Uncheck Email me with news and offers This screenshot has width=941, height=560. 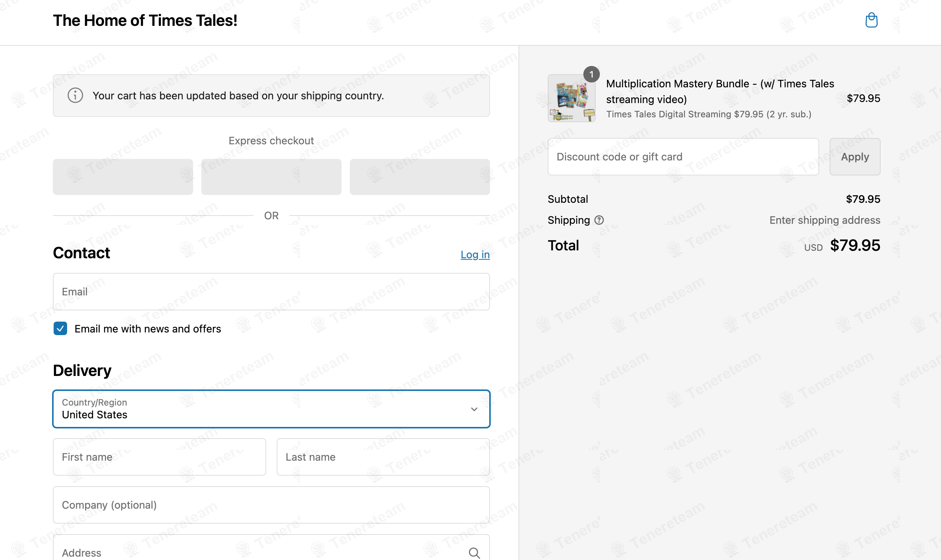coord(60,328)
